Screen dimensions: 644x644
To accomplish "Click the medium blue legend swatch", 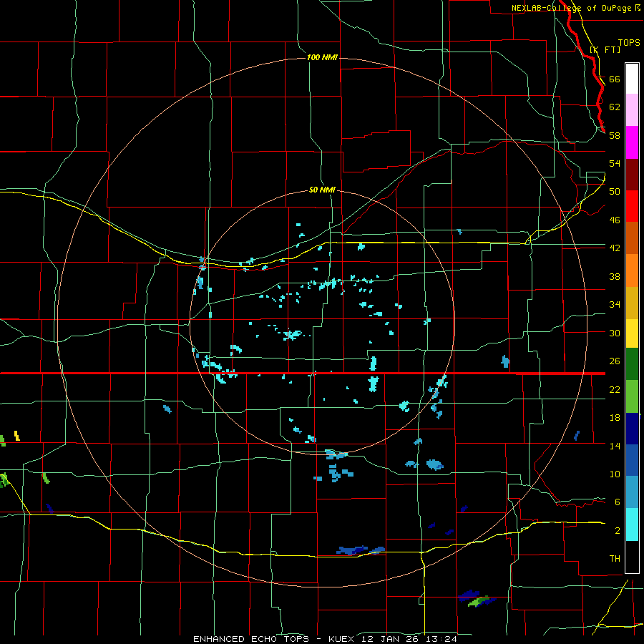I will (632, 460).
